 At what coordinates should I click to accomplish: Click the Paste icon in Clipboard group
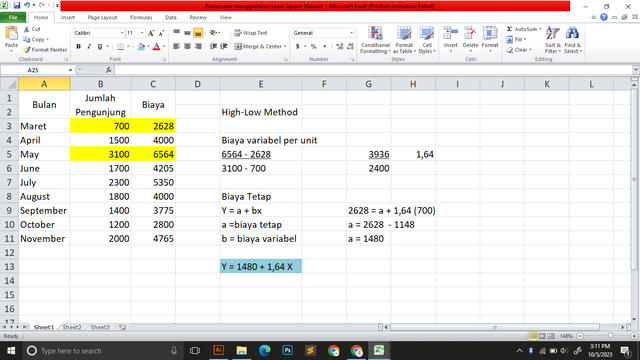point(11,33)
